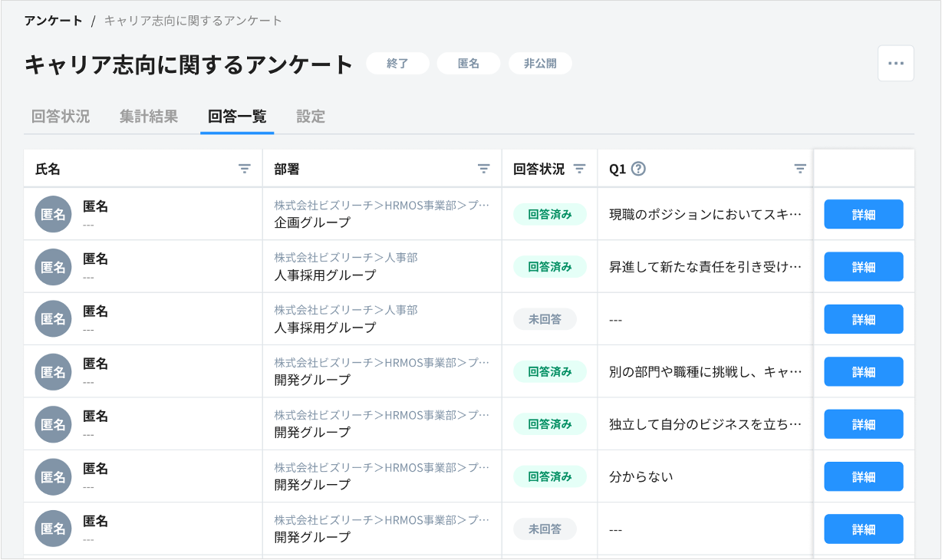Click the 詳細 button in the first row

tap(863, 214)
